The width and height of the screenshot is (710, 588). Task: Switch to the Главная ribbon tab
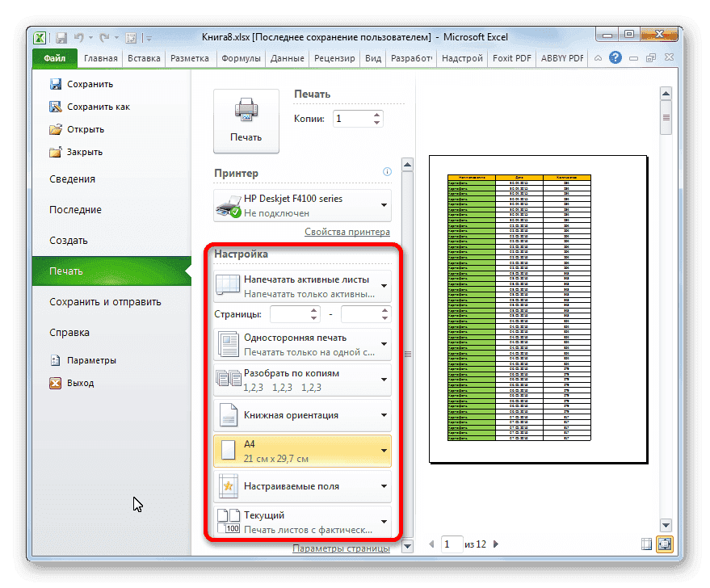point(100,57)
